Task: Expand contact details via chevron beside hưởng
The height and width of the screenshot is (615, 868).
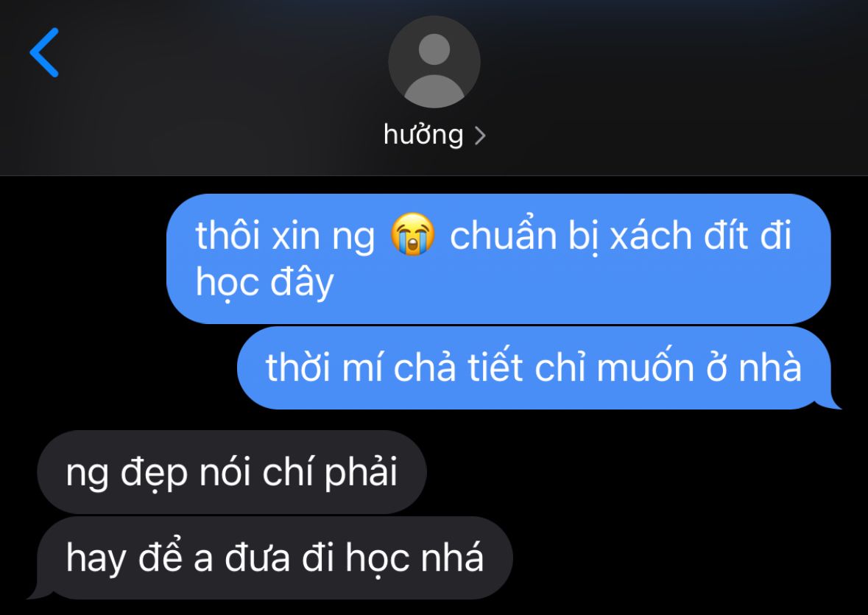Action: [480, 136]
